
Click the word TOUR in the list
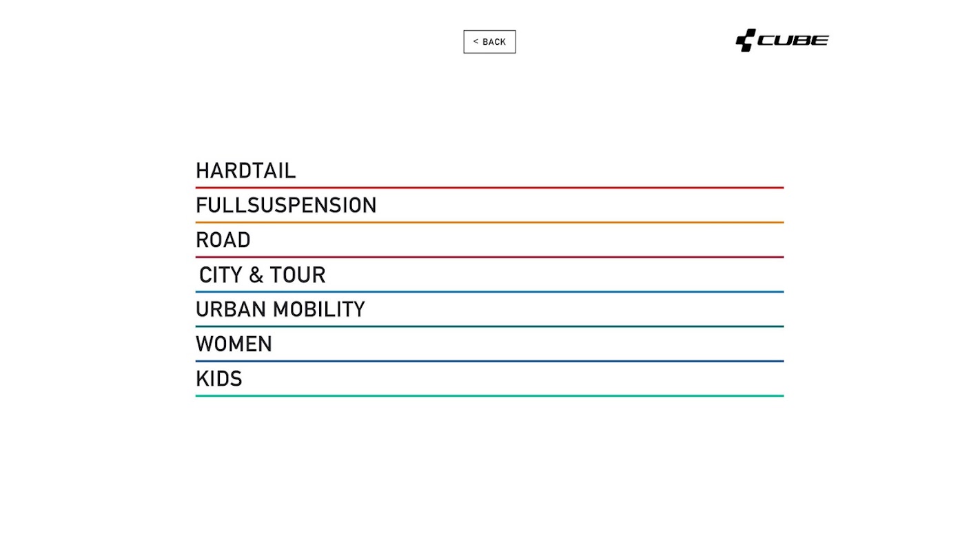[297, 275]
